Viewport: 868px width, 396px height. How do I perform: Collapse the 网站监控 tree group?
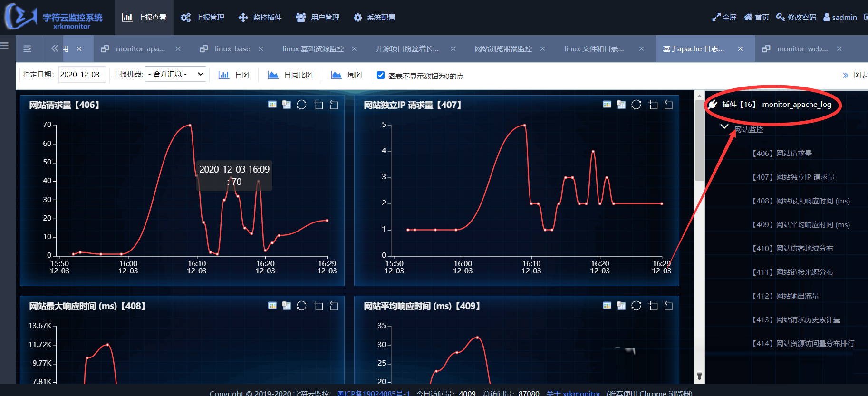[x=724, y=126]
